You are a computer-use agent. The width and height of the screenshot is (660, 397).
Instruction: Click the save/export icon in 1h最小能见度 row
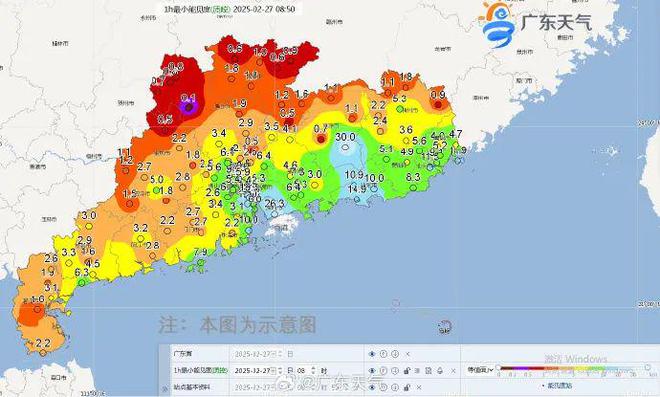point(428,370)
